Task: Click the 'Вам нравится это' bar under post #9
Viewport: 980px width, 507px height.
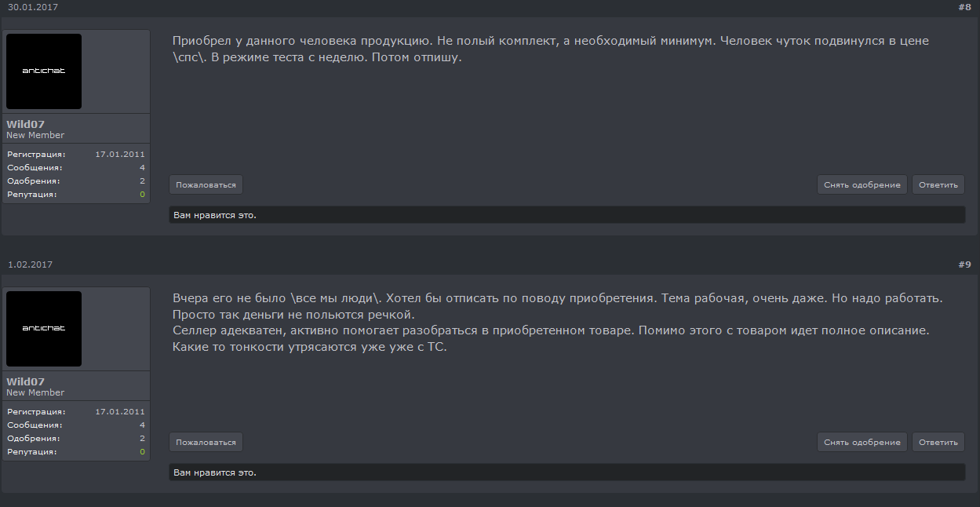Action: tap(567, 472)
